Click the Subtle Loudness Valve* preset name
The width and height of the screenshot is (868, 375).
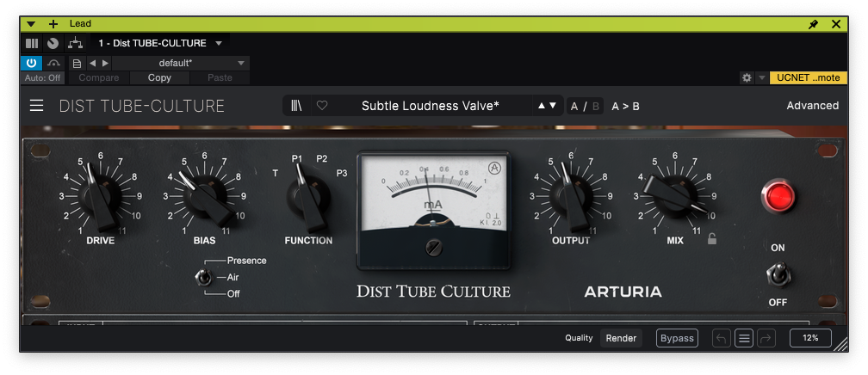431,106
